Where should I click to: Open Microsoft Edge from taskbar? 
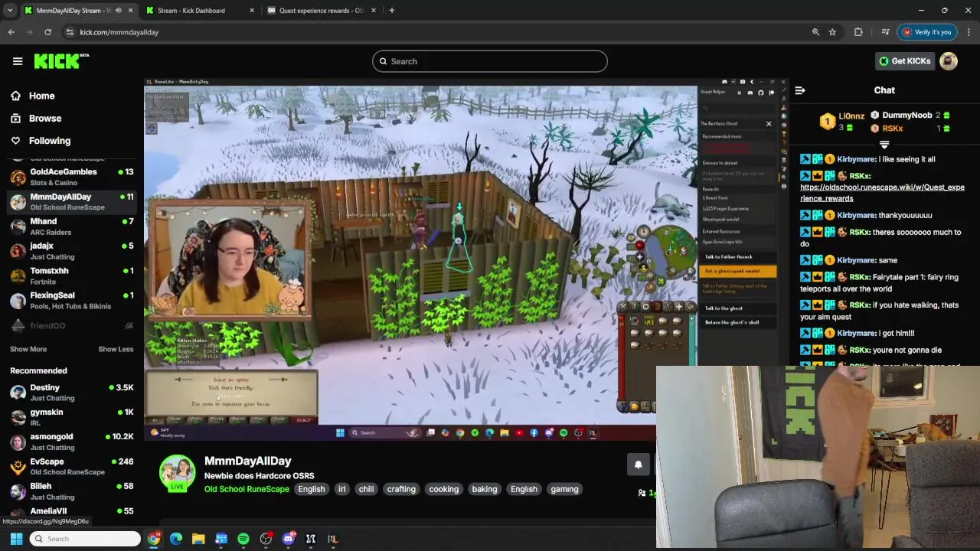click(176, 539)
